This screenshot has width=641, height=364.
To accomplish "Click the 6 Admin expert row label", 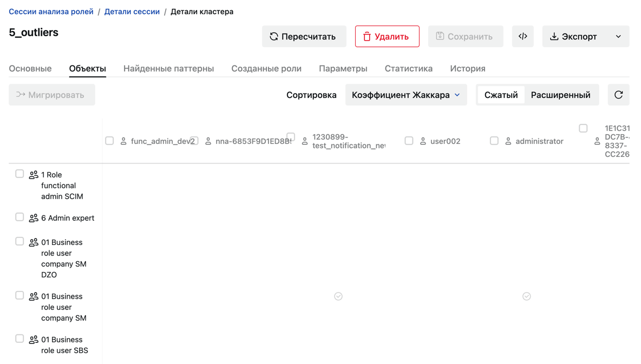I will tap(68, 218).
